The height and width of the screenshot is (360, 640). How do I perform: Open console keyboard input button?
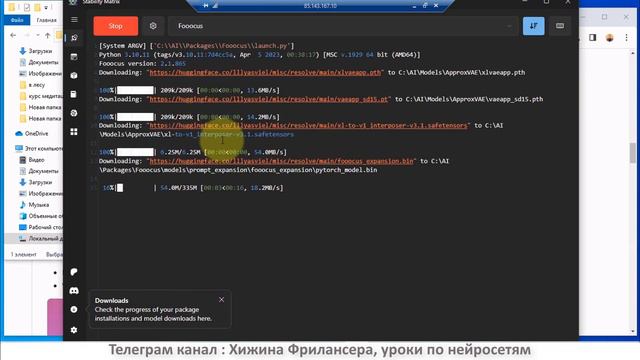(560, 26)
